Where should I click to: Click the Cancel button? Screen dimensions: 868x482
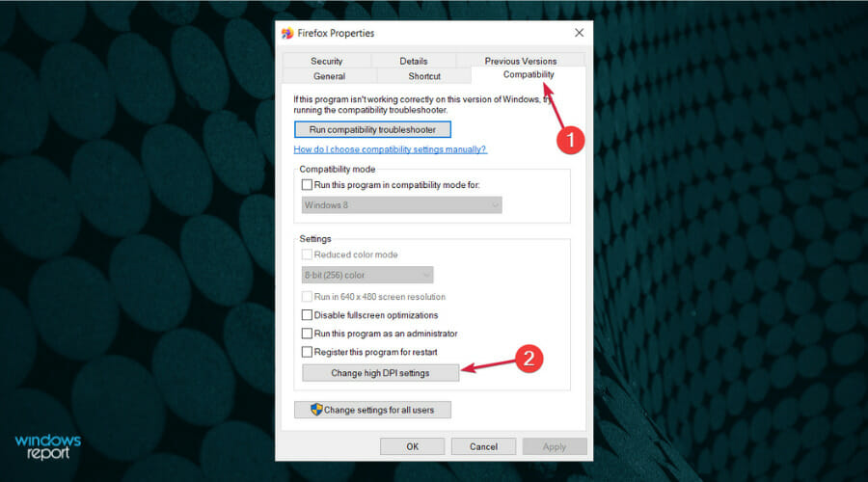[x=484, y=446]
